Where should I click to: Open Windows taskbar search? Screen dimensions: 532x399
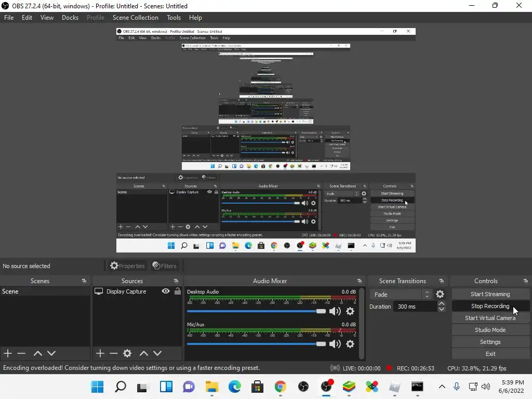tap(121, 387)
